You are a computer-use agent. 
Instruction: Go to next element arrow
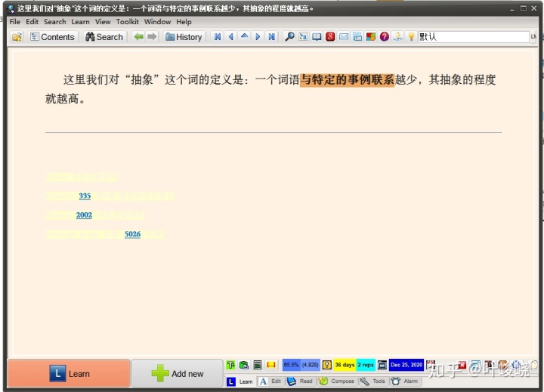pos(258,36)
